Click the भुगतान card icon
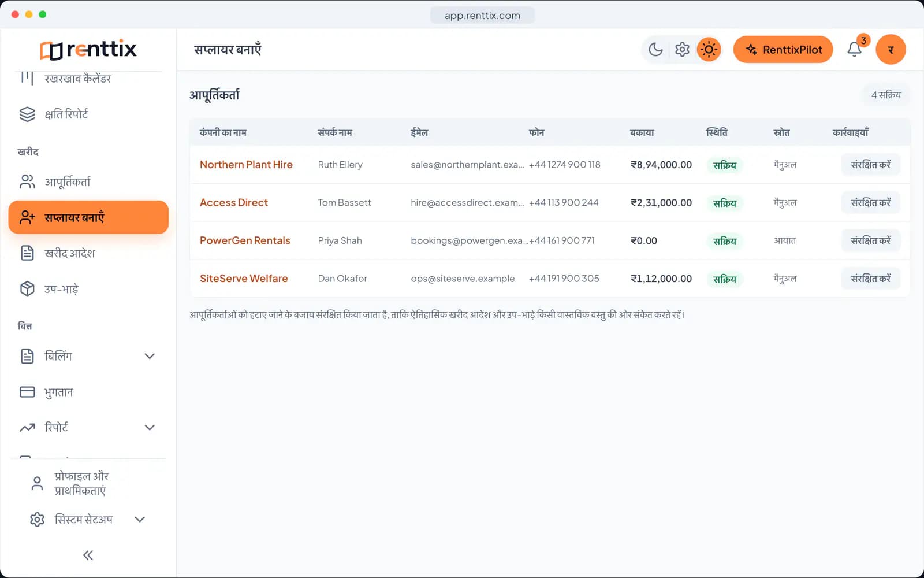 pyautogui.click(x=27, y=392)
